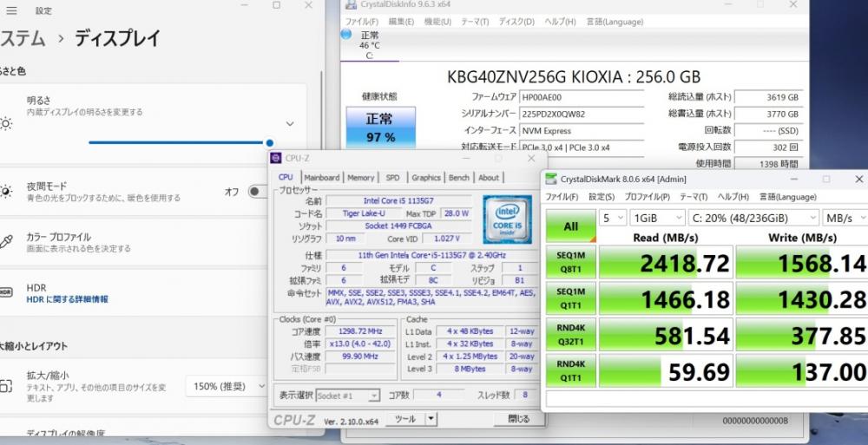Open the HDR に関する詳細情報 link
Screen dimensions: 868x445
[x=68, y=299]
